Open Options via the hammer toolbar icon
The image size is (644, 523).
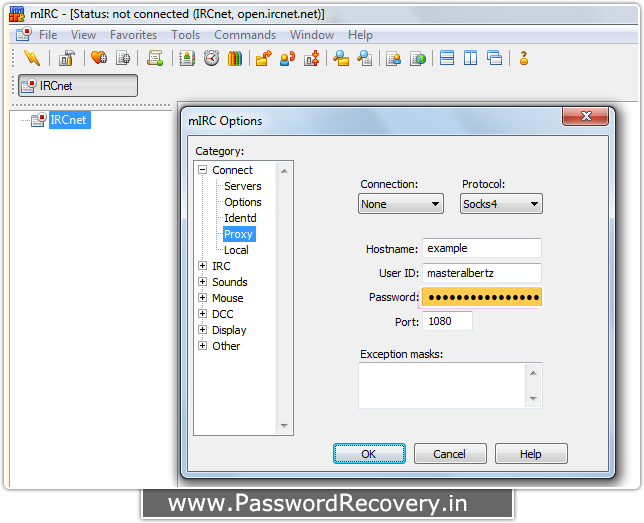[67, 58]
